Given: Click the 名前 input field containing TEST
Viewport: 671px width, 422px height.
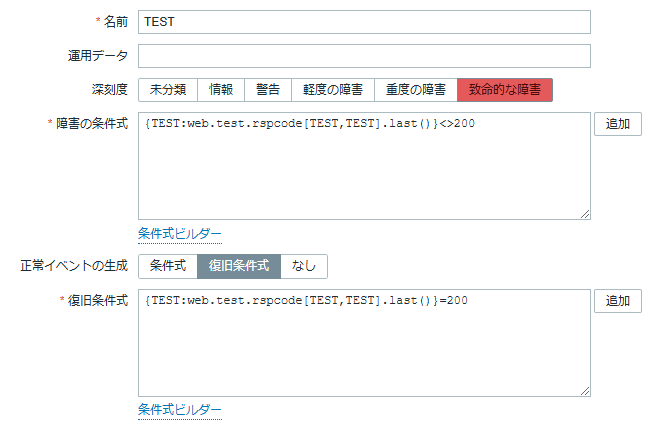Looking at the screenshot, I should point(364,22).
